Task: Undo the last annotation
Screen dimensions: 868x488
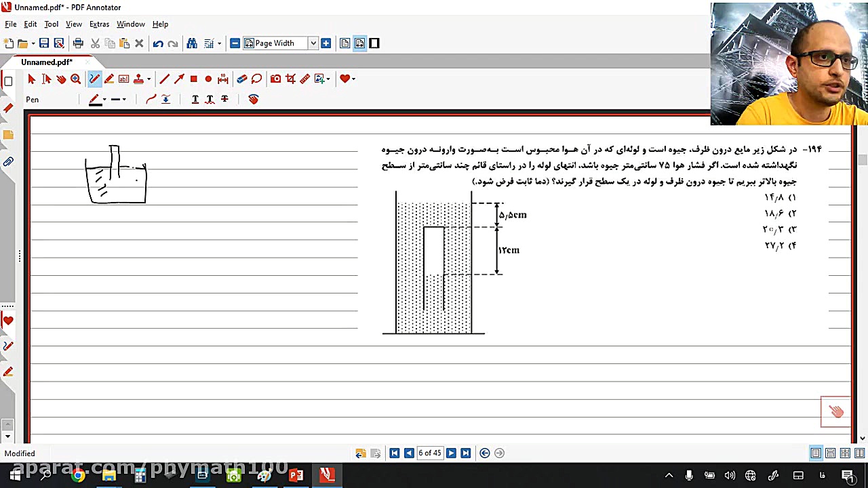Action: pos(158,43)
